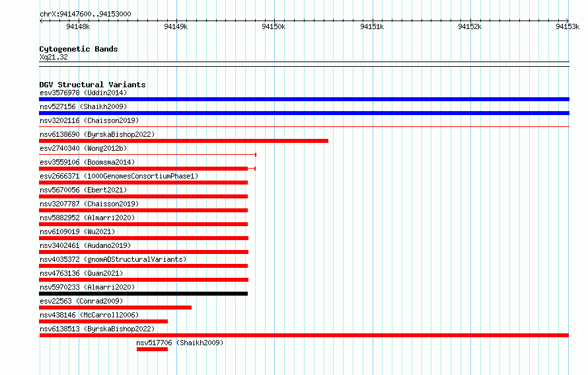Select the esv3576978 blue variant bar

pos(304,99)
